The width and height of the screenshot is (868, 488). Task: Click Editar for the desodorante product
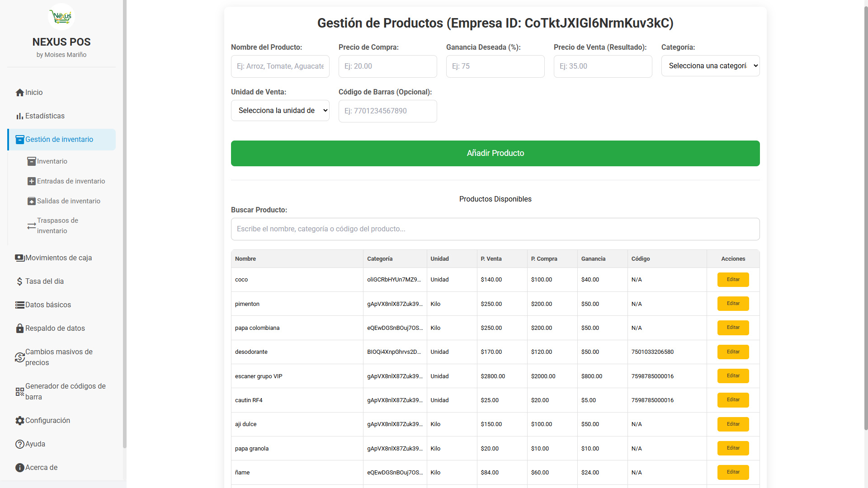[x=733, y=352]
